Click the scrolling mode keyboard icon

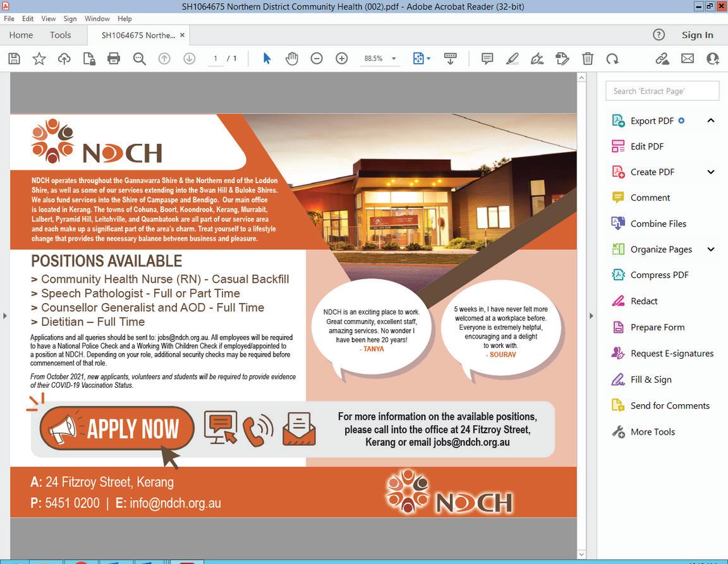pyautogui.click(x=451, y=59)
